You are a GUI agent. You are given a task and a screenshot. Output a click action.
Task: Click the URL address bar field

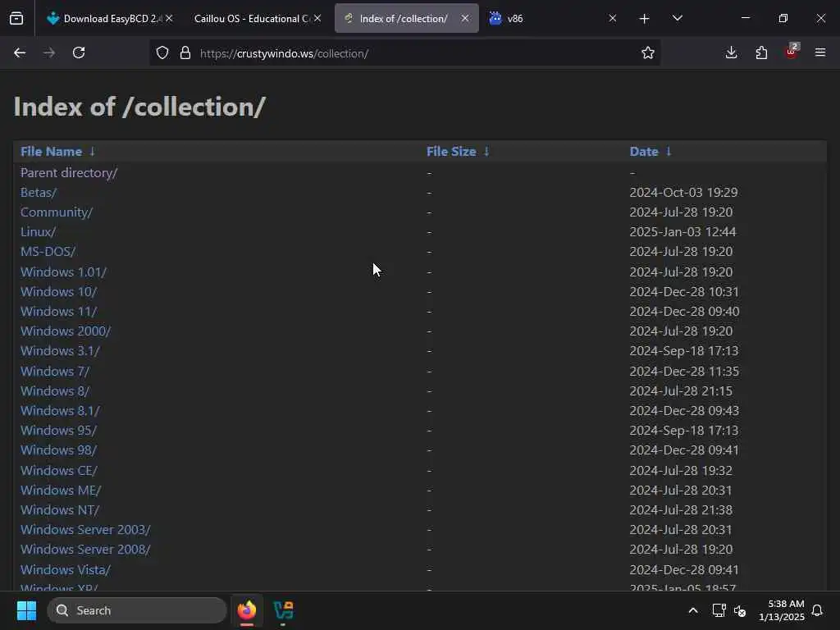(x=404, y=53)
